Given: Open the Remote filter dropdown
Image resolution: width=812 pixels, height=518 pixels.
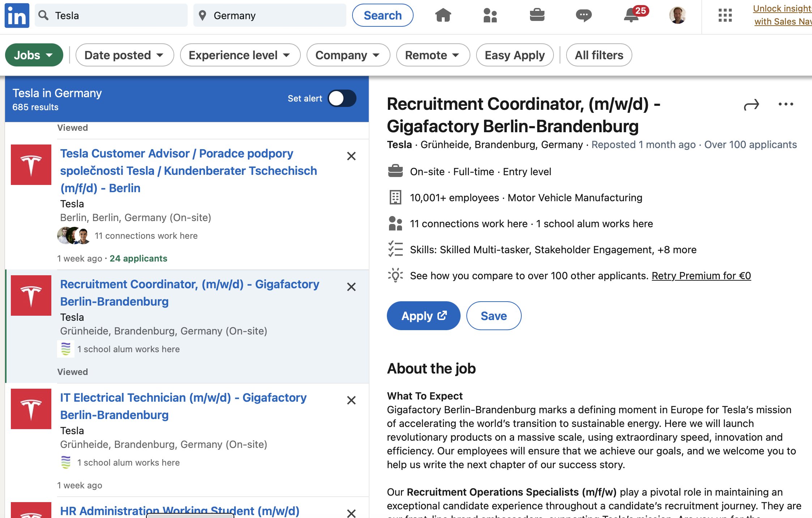Looking at the screenshot, I should 432,55.
